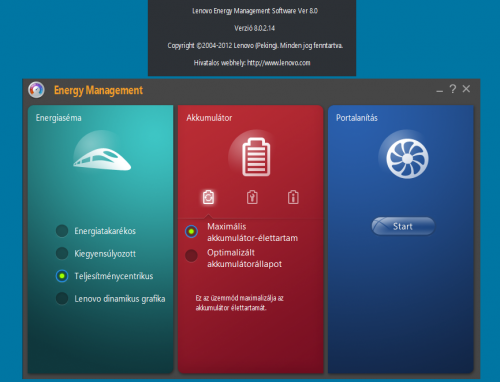The height and width of the screenshot is (382, 500).
Task: Click the Energy Management app logo icon
Action: coord(36,90)
